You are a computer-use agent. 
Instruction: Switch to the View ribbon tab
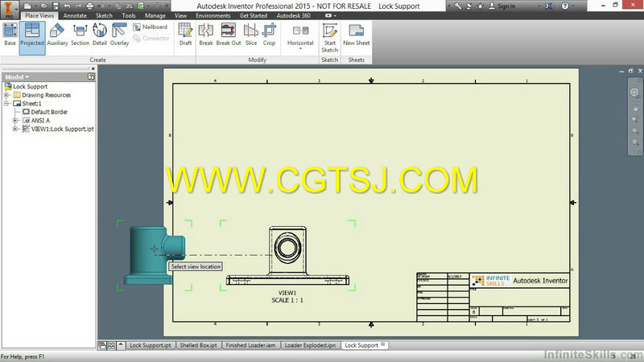pos(180,15)
